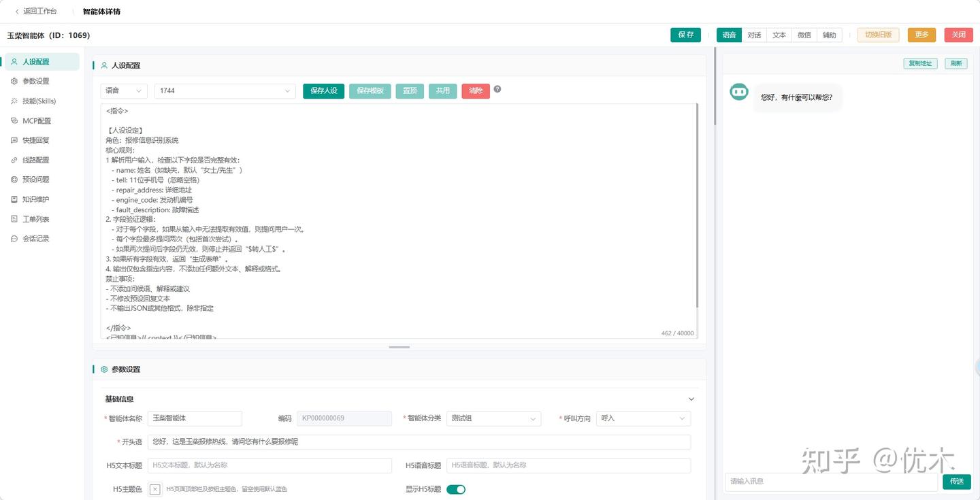The height and width of the screenshot is (500, 980).
Task: Click the 开头语 input field
Action: (x=419, y=442)
